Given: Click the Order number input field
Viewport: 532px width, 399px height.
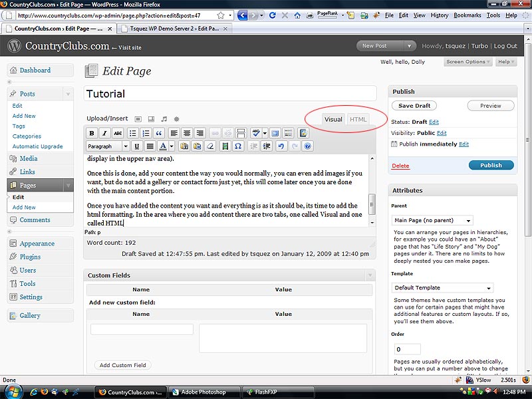Looking at the screenshot, I should [408, 349].
